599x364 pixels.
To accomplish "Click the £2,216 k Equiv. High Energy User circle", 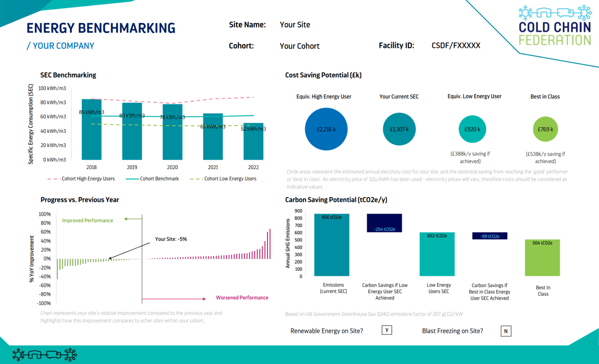I will click(x=326, y=129).
